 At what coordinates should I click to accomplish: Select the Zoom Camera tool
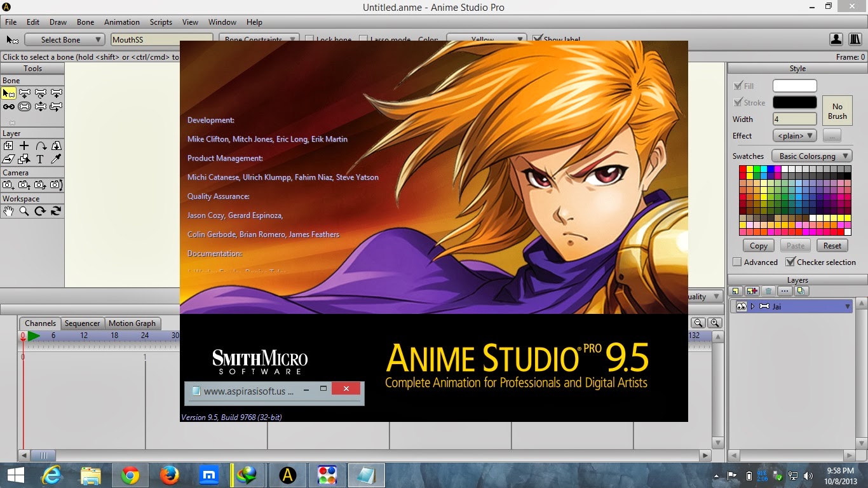[x=25, y=186]
